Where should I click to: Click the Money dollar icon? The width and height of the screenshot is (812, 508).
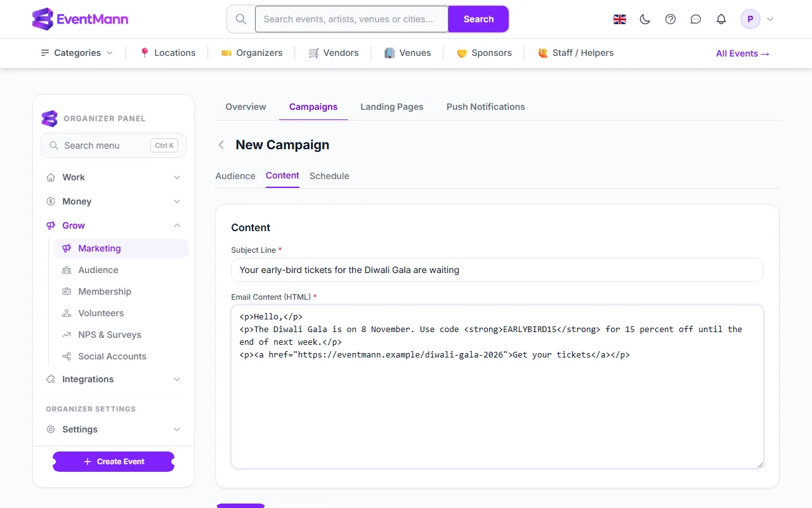[51, 201]
